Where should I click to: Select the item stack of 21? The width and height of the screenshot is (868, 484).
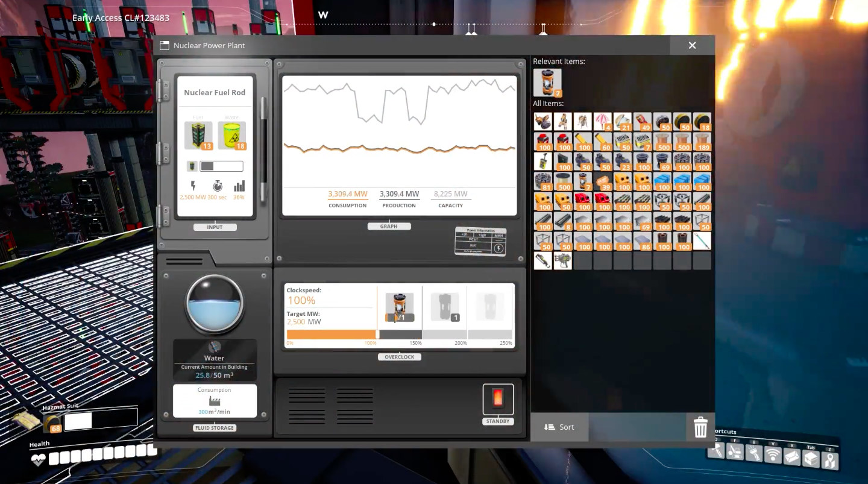622,122
